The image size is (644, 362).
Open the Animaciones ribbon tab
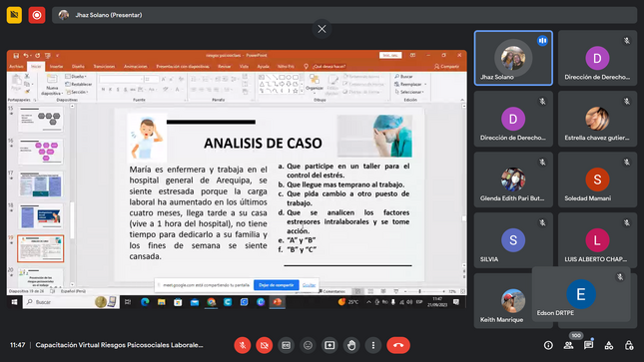pyautogui.click(x=136, y=66)
